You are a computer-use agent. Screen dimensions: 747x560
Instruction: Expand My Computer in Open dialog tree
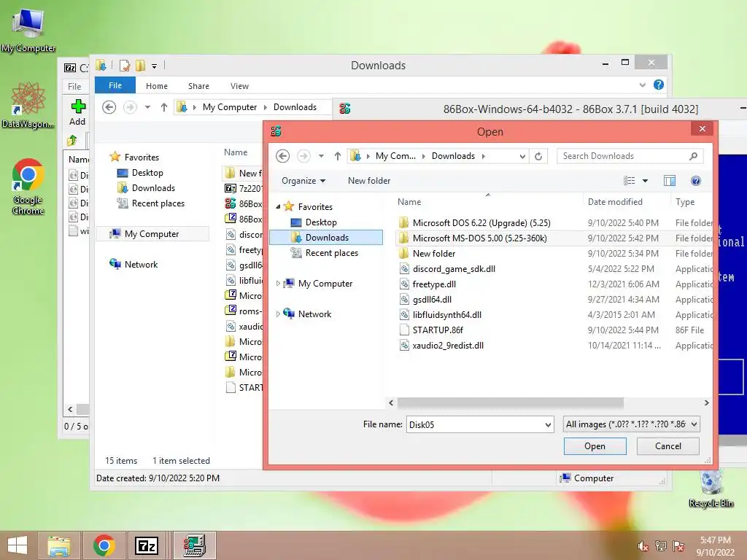coord(278,284)
